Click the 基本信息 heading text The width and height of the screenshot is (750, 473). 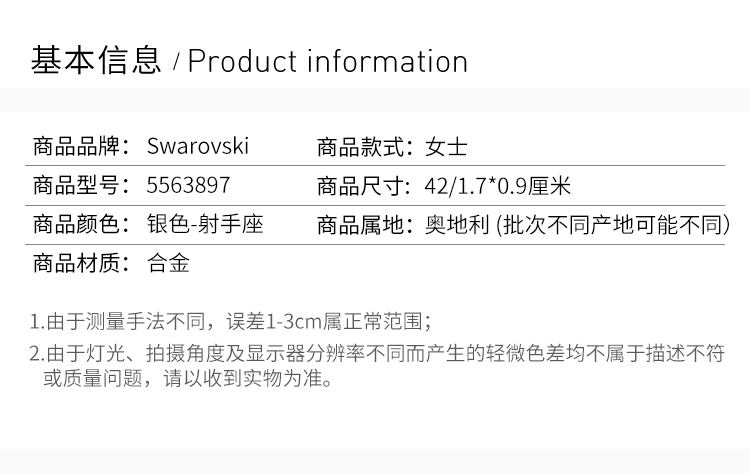click(96, 60)
